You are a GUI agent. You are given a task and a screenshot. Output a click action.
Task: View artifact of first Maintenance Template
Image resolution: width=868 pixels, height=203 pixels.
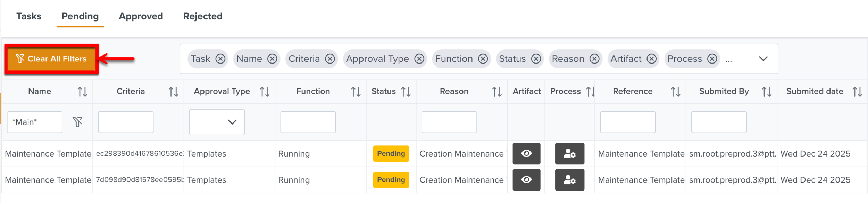(x=526, y=153)
